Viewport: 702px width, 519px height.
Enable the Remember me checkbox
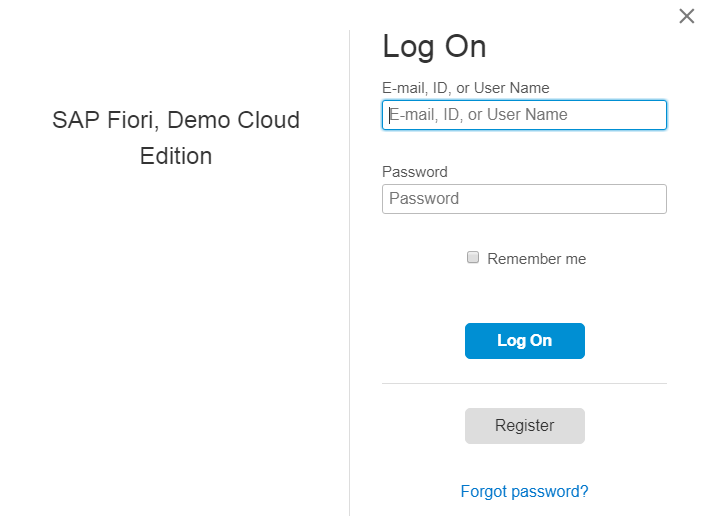click(473, 258)
